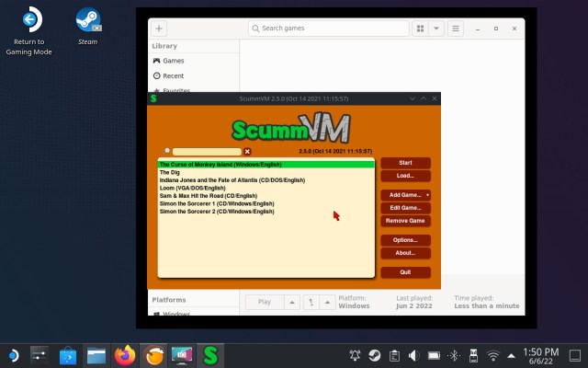Click the plus add-game button in Lutris
This screenshot has height=368, width=588.
click(159, 29)
